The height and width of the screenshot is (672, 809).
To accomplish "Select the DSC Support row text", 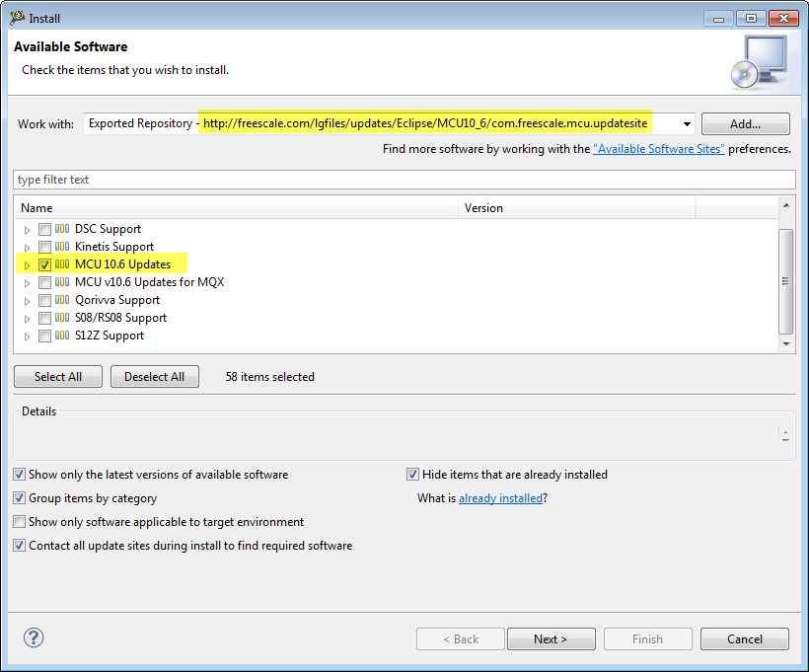I will pyautogui.click(x=108, y=229).
